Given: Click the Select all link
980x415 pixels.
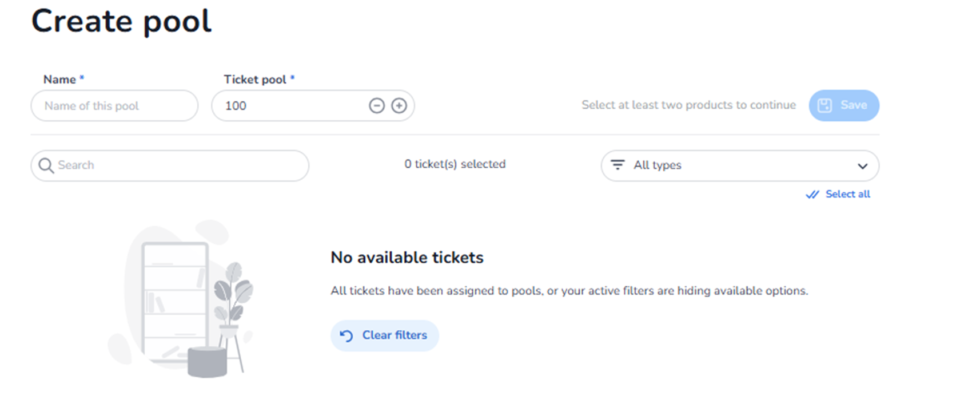Looking at the screenshot, I should coord(847,194).
